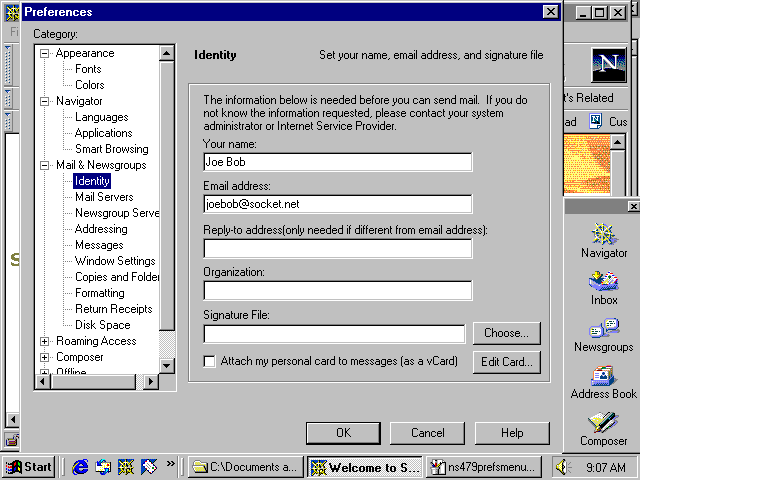This screenshot has width=770, height=480.
Task: Launch Netscape from quick launch bar
Action: pyautogui.click(x=126, y=467)
